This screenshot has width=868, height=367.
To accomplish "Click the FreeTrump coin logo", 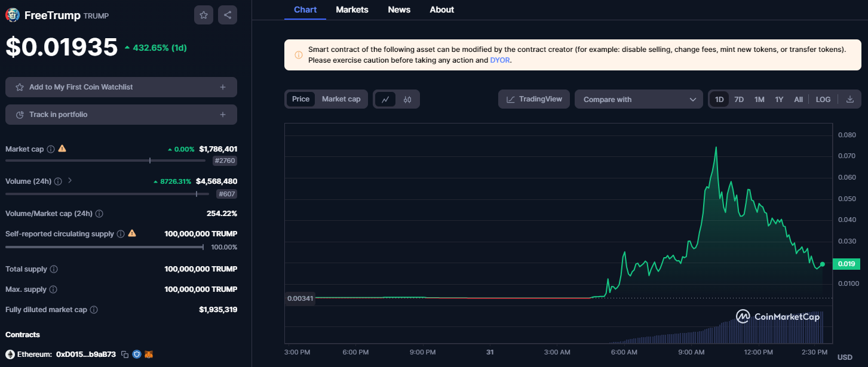I will 13,15.
